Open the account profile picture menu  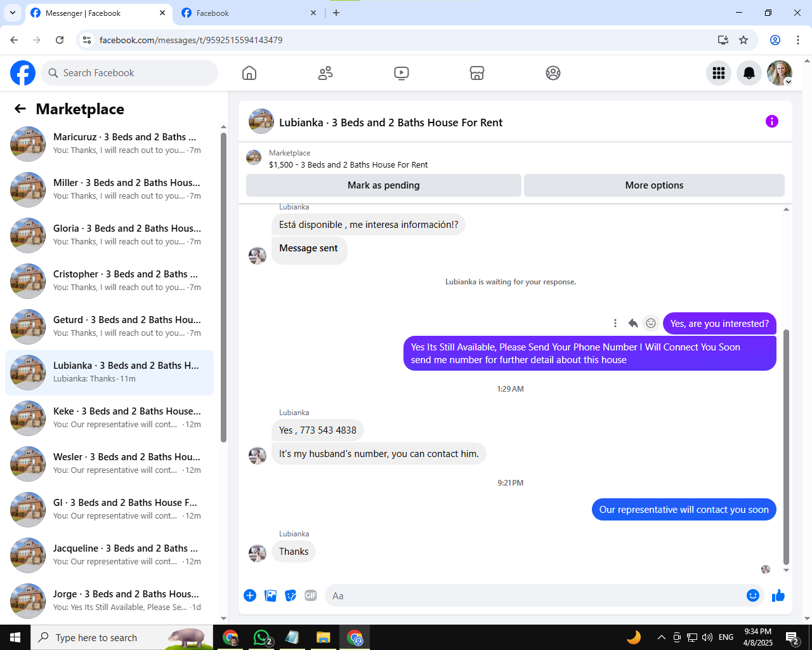tap(780, 73)
